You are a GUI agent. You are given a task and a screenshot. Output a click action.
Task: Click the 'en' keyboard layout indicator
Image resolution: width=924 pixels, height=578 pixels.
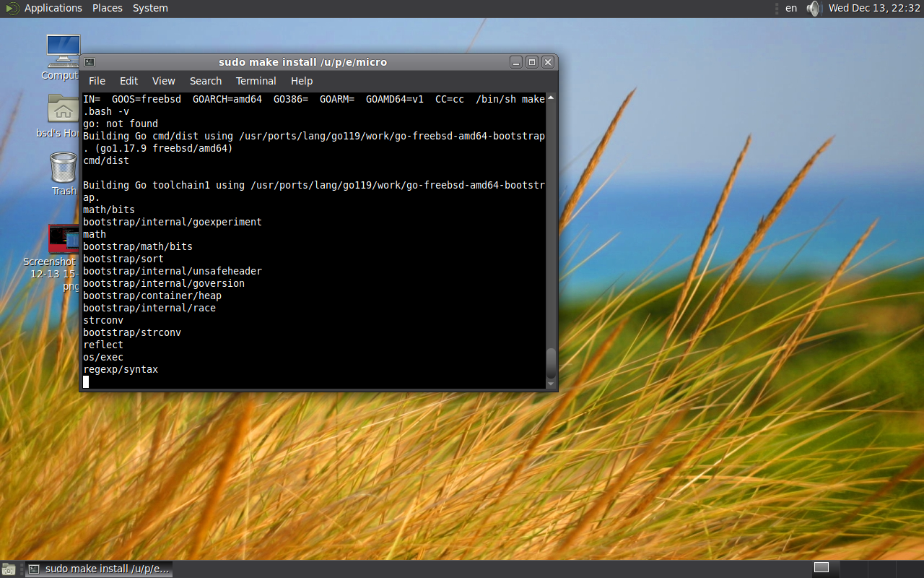click(791, 8)
